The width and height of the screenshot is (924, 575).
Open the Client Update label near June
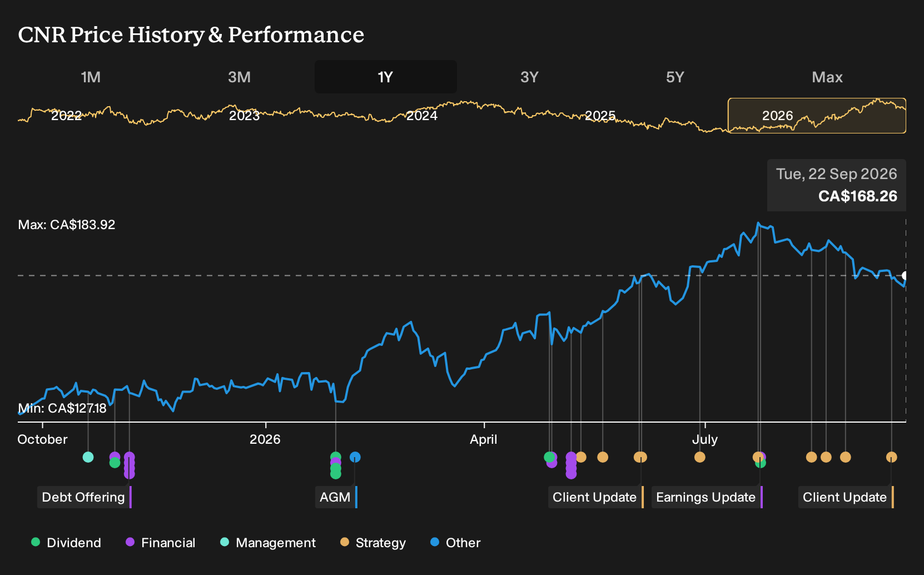point(596,497)
